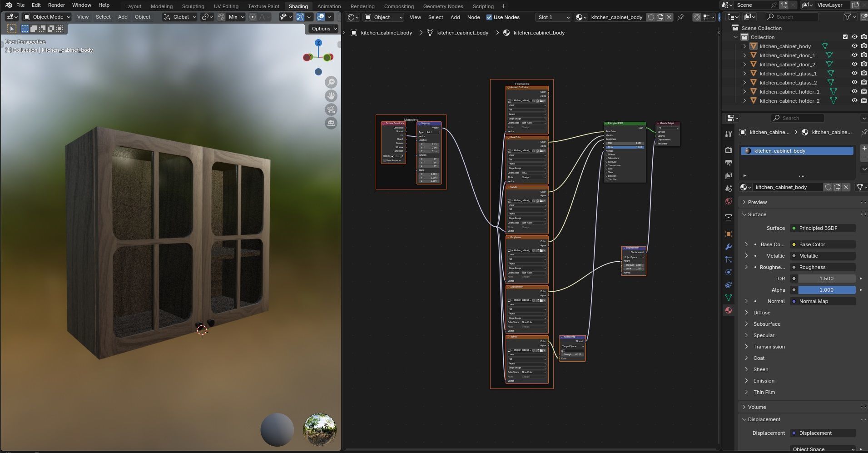Screen dimensions: 868x453
Task: Expand kitchen_cabinet_door_1 in outliner
Action: (744, 55)
